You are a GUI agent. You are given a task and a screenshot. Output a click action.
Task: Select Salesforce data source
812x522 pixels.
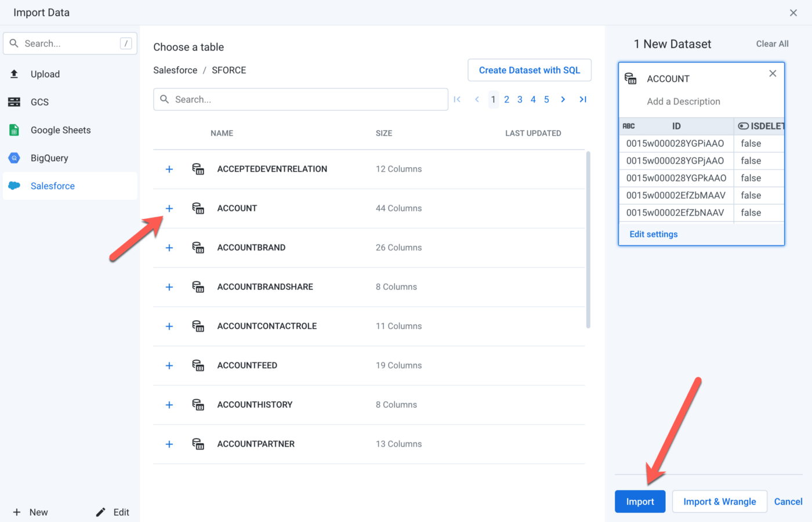coord(70,186)
